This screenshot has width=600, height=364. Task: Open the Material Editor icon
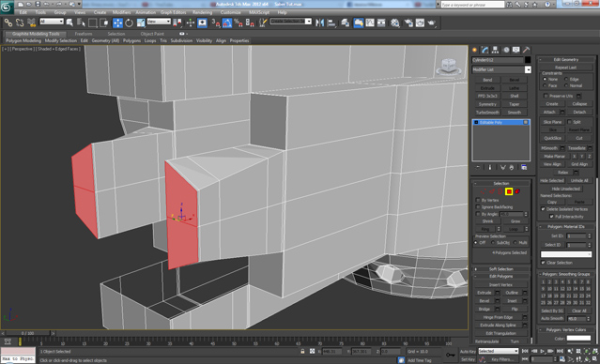pyautogui.click(x=395, y=23)
